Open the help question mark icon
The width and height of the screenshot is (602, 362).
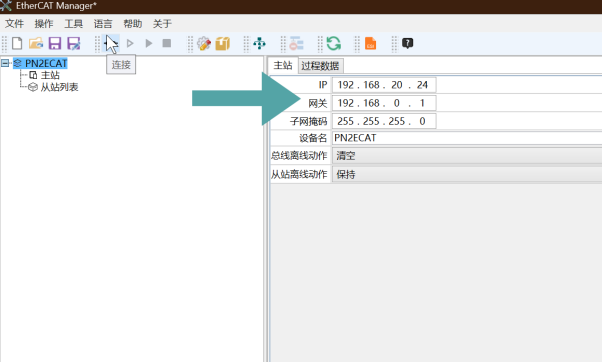click(407, 43)
